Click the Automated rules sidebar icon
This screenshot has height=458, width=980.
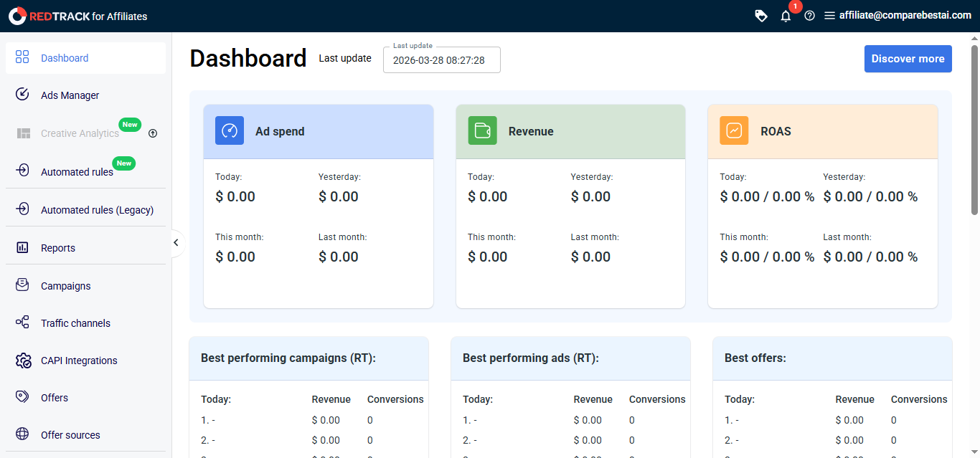[x=22, y=171]
